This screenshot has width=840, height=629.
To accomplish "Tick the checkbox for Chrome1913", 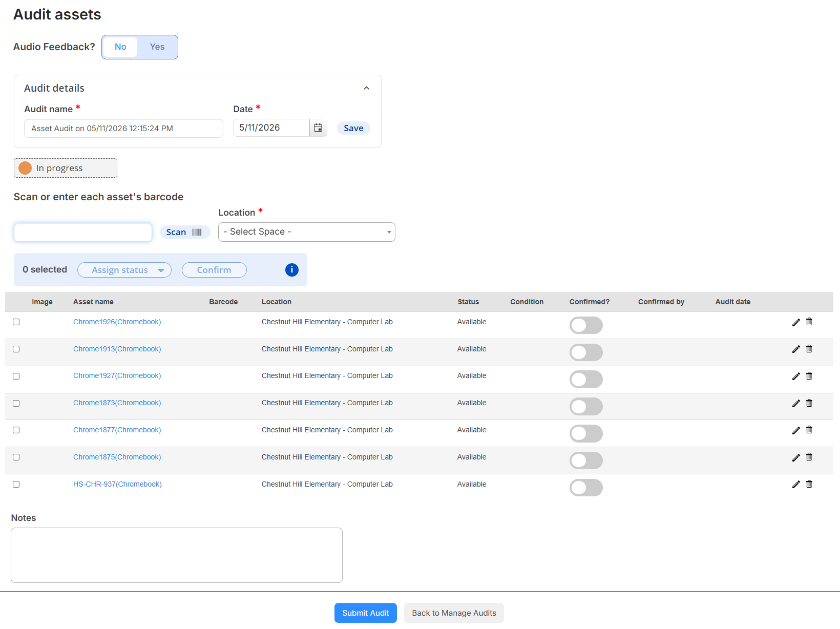I will pyautogui.click(x=16, y=349).
